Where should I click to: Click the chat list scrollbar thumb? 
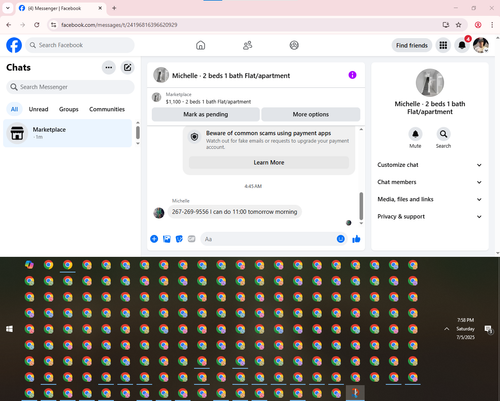click(138, 132)
